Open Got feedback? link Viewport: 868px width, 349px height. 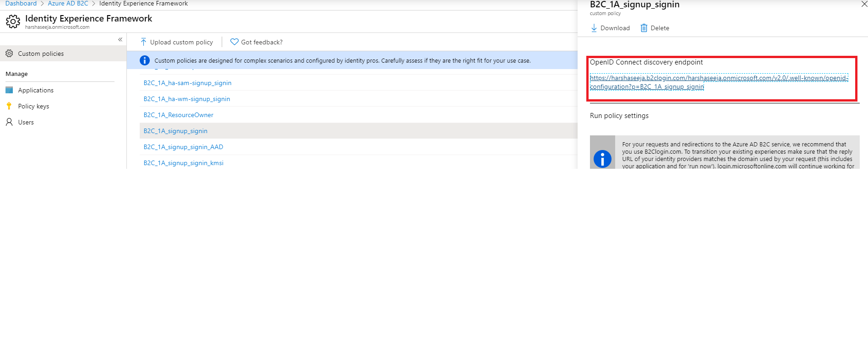(x=262, y=42)
